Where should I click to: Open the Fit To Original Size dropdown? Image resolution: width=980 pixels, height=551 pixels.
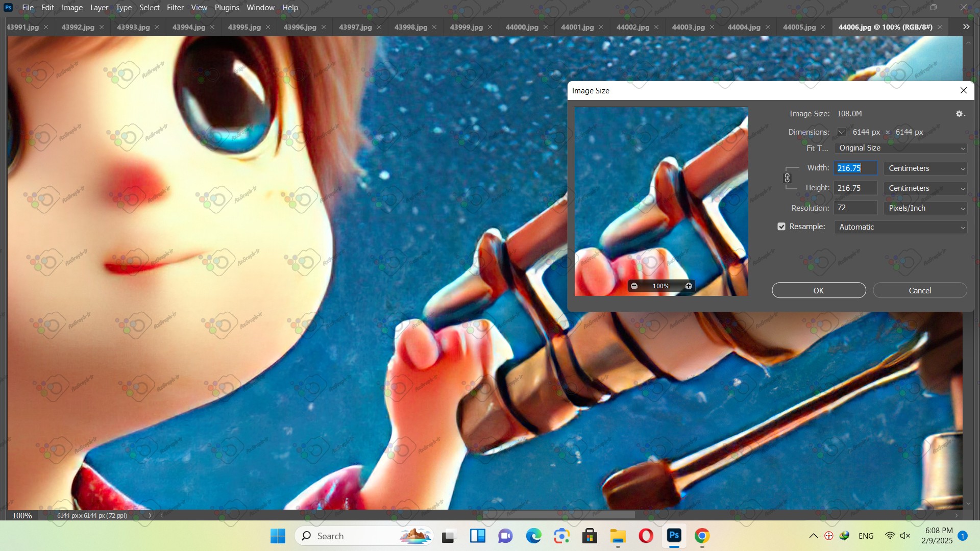900,148
